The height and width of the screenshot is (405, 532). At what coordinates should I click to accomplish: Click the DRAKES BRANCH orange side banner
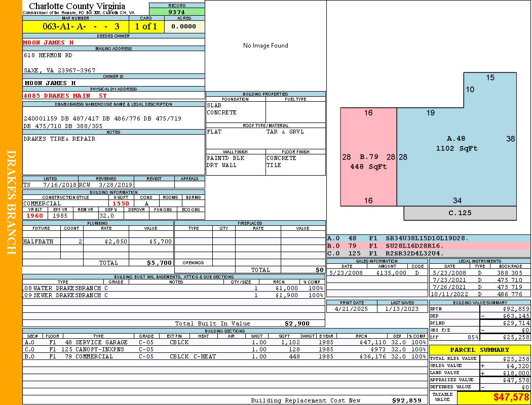click(11, 202)
